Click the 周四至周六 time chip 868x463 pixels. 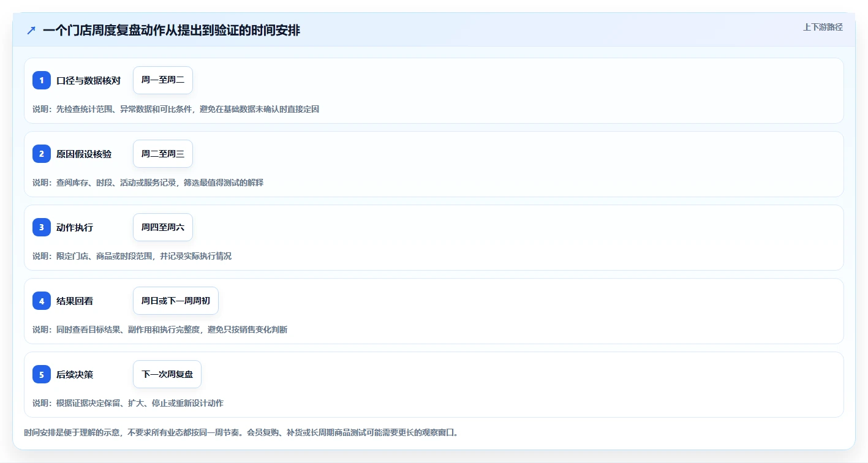point(163,227)
